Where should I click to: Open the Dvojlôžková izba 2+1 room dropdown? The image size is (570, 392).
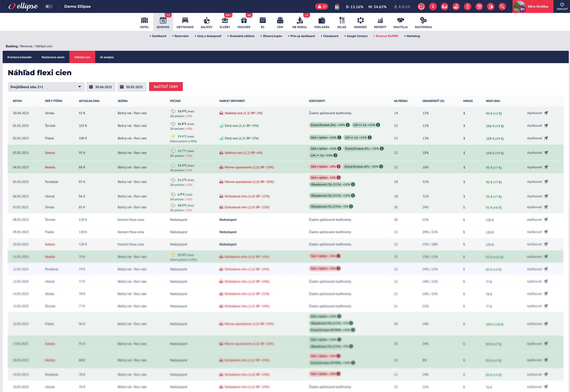46,87
